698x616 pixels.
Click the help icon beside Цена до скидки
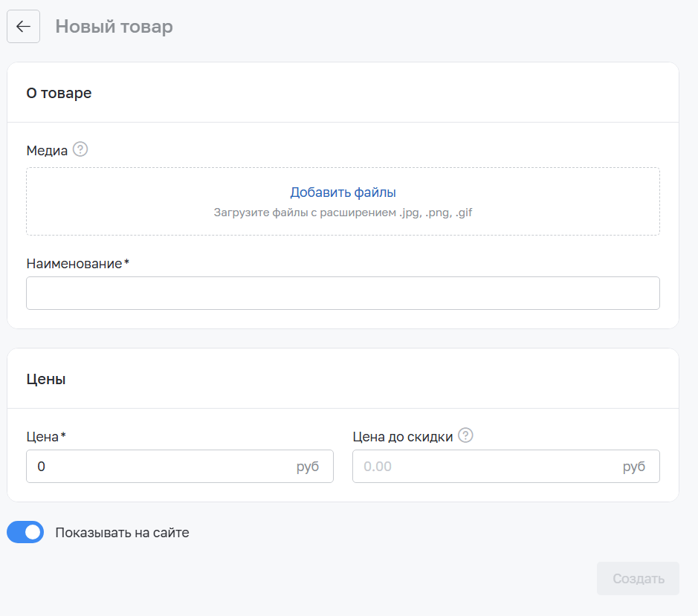click(465, 435)
